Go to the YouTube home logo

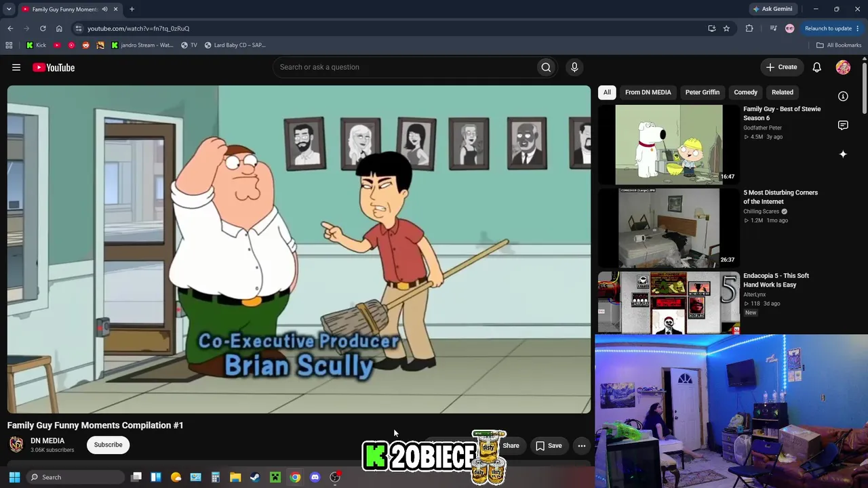point(54,67)
